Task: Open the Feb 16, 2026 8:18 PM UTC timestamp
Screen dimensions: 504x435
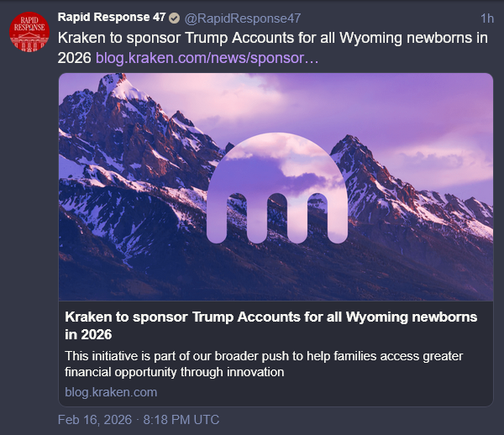Action: (138, 420)
